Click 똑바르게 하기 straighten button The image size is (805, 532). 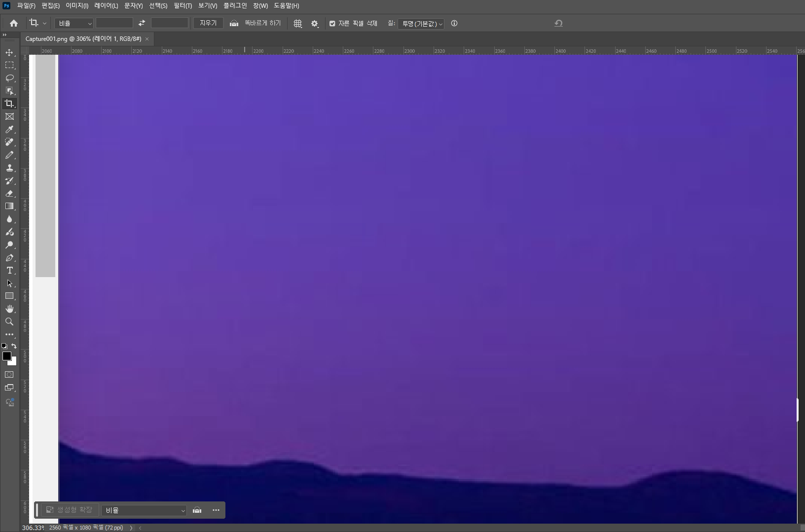point(263,23)
